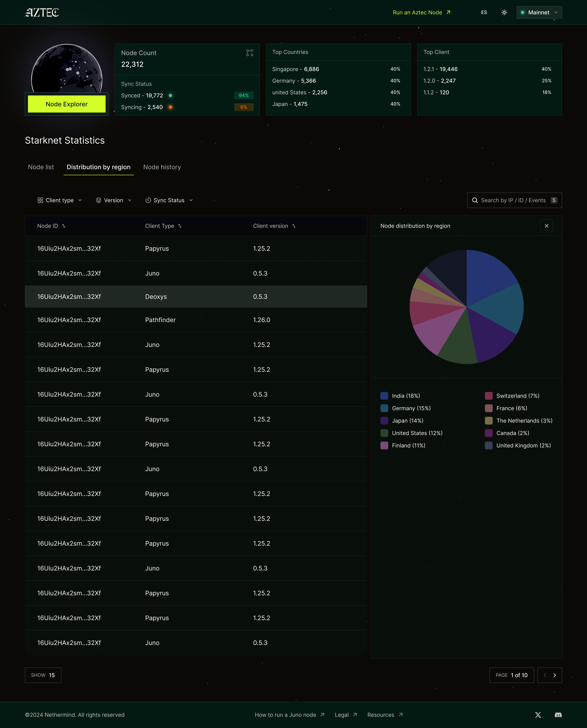Viewport: 587px width, 728px height.
Task: Switch to the Node list tab
Action: (x=41, y=167)
